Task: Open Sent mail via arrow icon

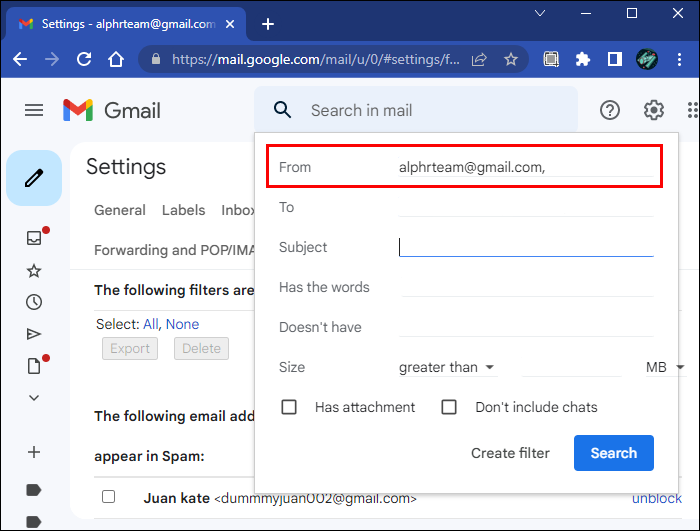Action: [34, 334]
